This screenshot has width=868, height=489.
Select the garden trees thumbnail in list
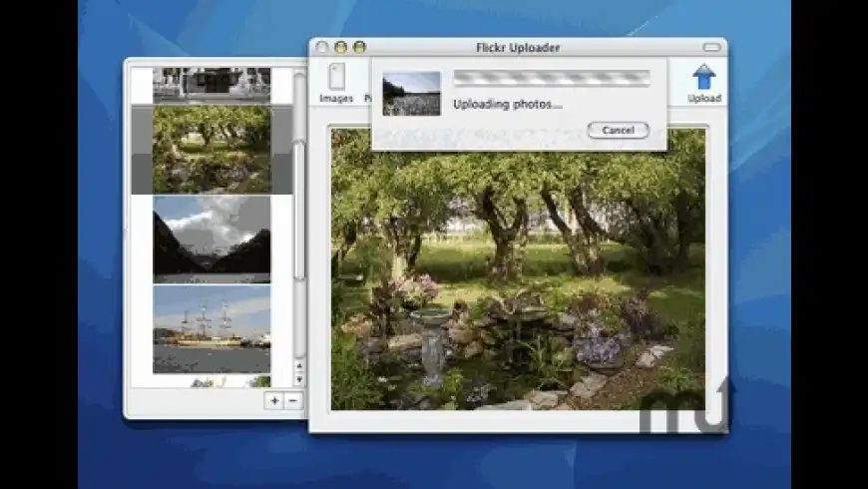213,150
